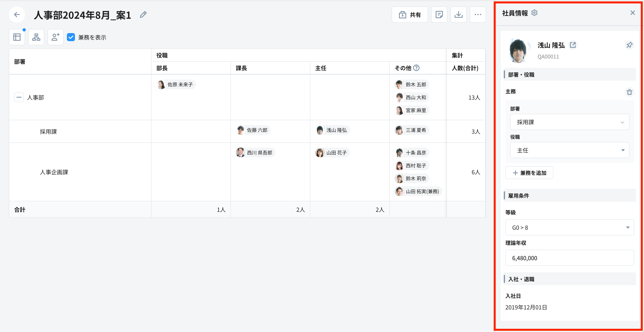Open the 等級 dropdown showing G0 > 8
This screenshot has height=332, width=644.
pos(569,228)
